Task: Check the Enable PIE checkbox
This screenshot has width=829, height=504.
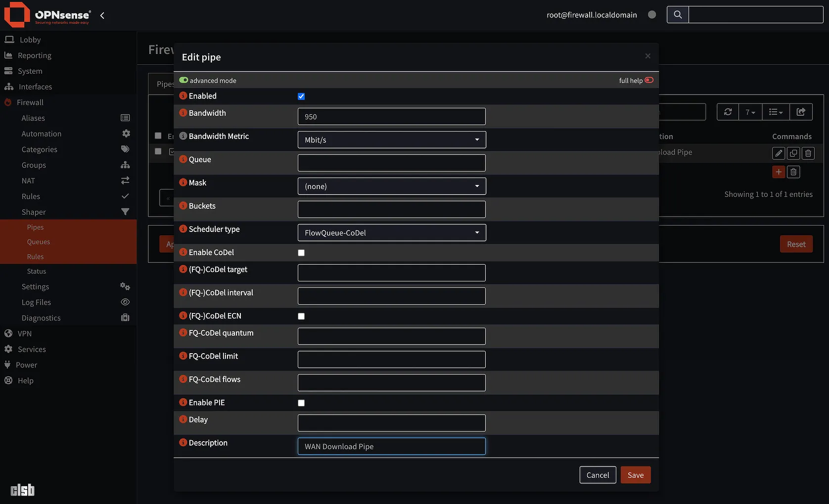Action: (301, 403)
